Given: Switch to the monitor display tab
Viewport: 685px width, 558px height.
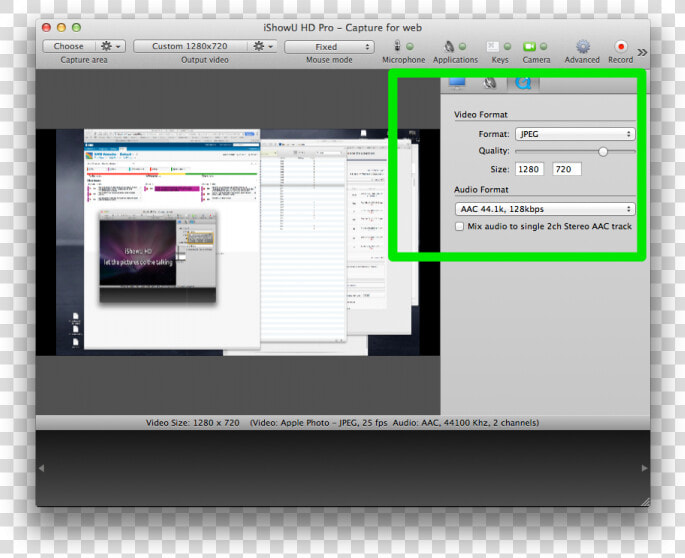Looking at the screenshot, I should pos(457,83).
